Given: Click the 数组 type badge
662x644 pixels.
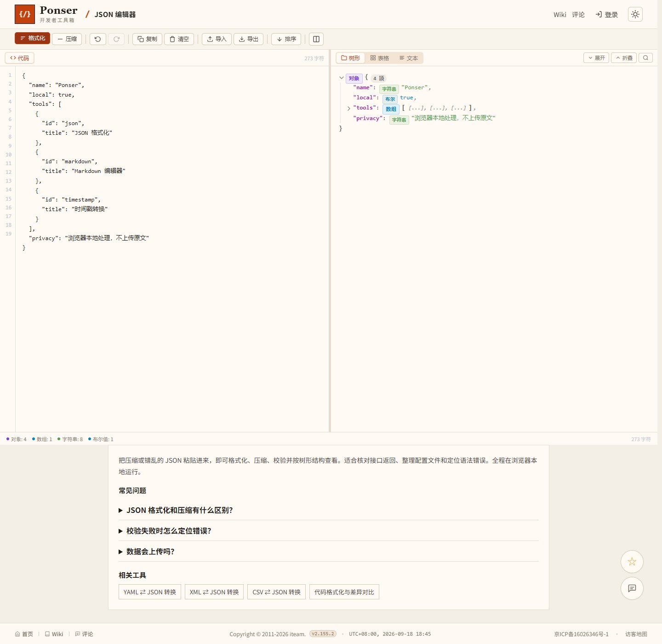Looking at the screenshot, I should 391,109.
